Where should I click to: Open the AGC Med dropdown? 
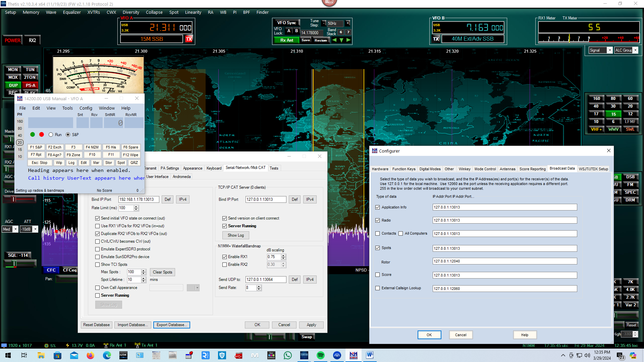[x=15, y=229]
